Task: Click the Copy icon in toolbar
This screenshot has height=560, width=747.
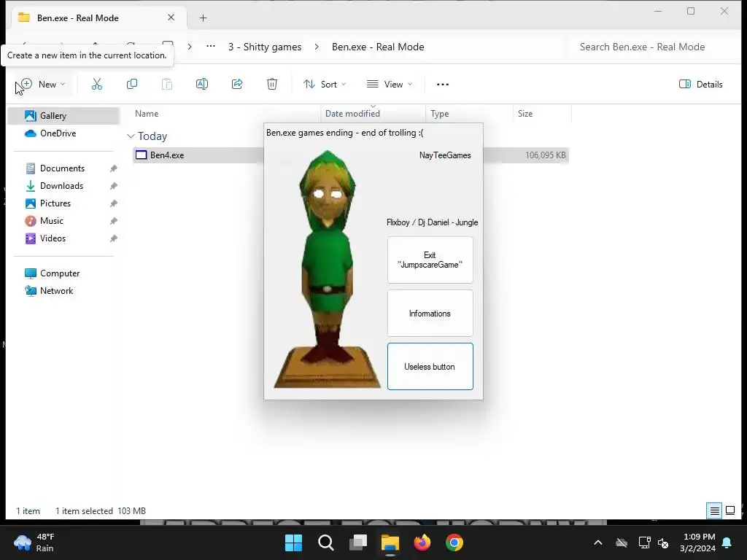Action: point(132,85)
